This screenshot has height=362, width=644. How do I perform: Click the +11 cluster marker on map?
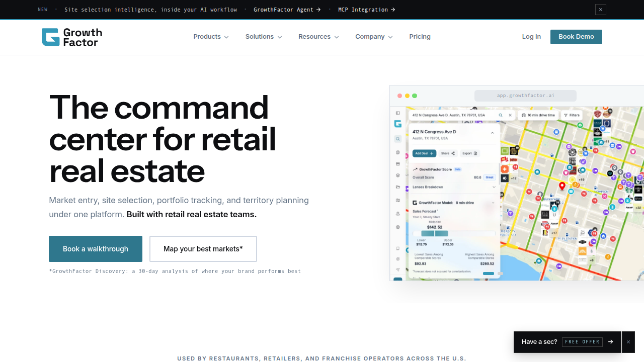606,142
